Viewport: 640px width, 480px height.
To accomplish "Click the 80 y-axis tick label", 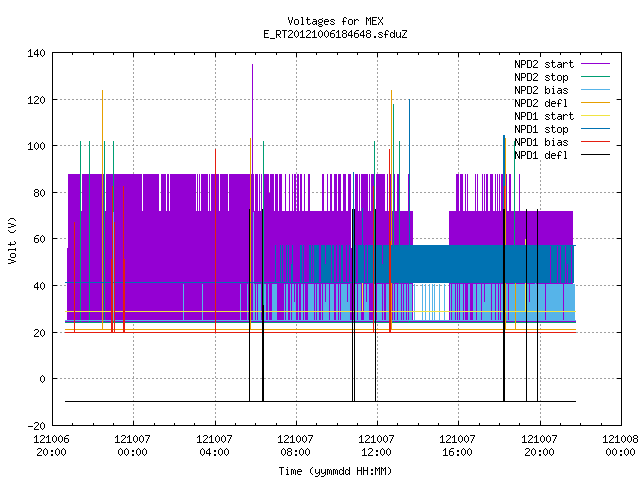I will 39,193.
